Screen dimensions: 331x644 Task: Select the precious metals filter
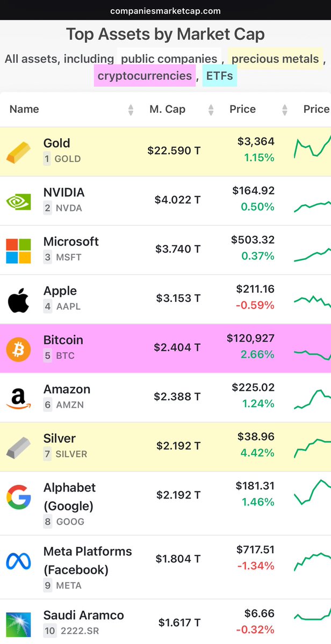[x=275, y=59]
